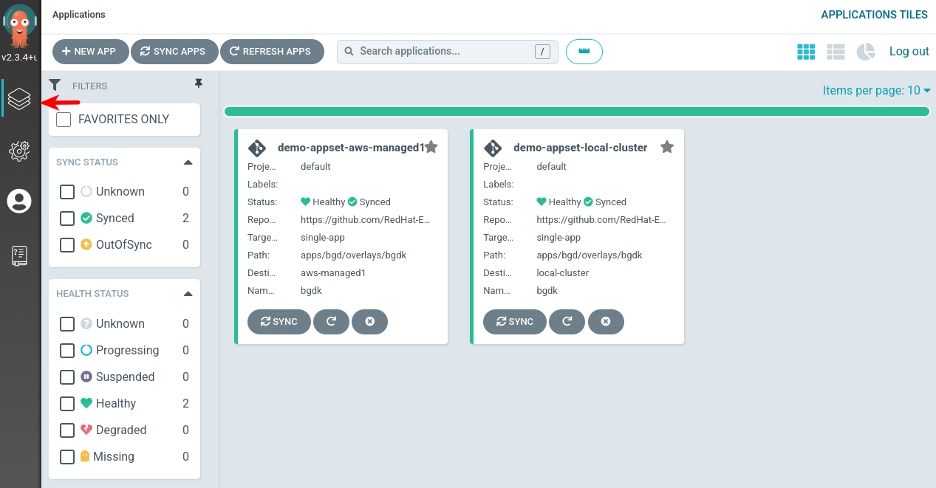The width and height of the screenshot is (936, 488).
Task: Collapse the Sync Status filter section
Action: click(188, 162)
